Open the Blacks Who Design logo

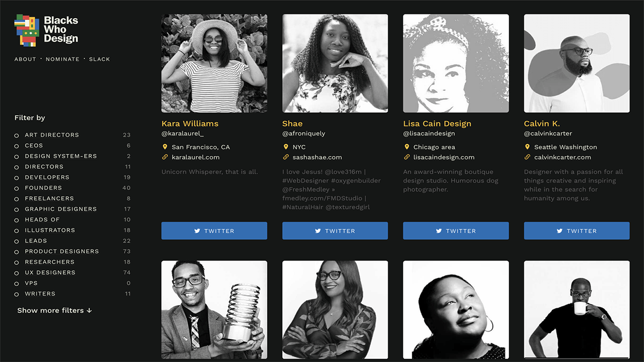point(46,30)
